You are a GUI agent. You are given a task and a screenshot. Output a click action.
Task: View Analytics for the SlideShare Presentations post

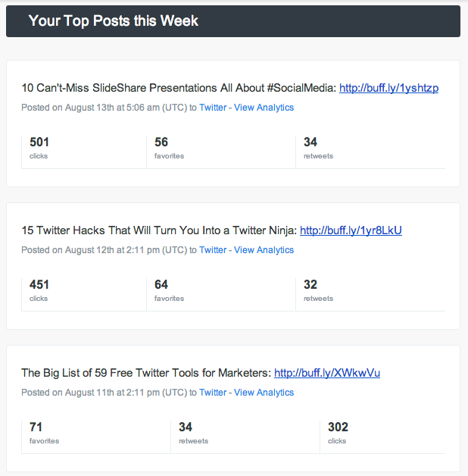pyautogui.click(x=264, y=108)
